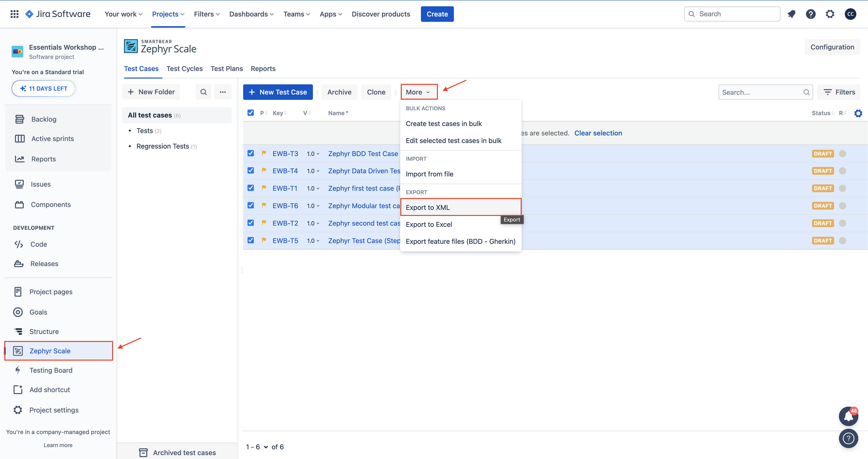This screenshot has height=459, width=868.
Task: Click the blue Create button
Action: [437, 14]
